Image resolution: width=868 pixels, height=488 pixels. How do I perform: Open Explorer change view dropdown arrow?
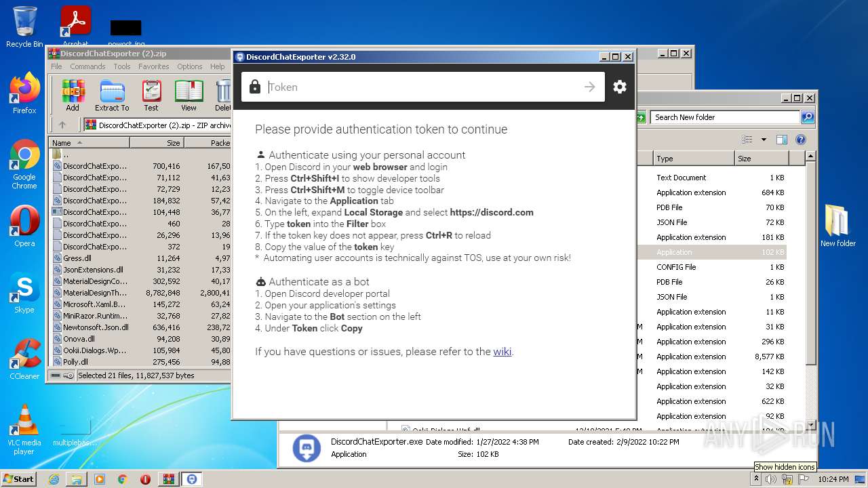click(764, 140)
